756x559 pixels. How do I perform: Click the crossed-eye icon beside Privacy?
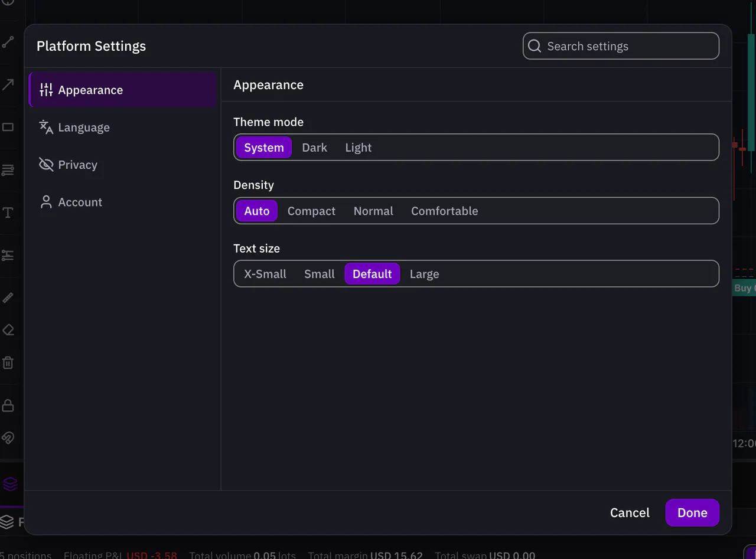[46, 164]
